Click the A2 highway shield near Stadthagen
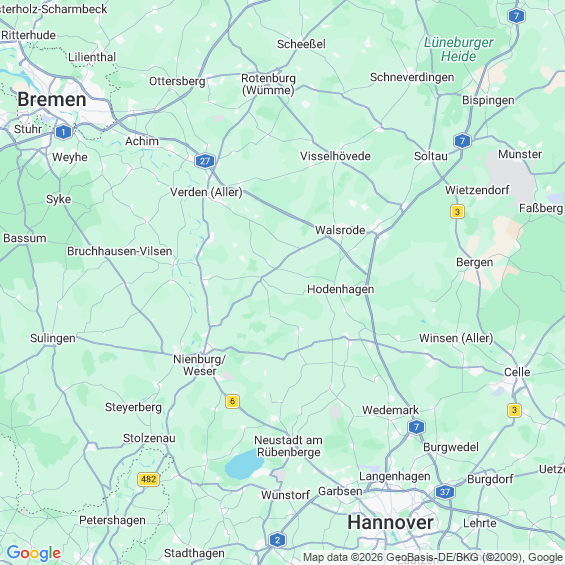The image size is (565, 565). (x=277, y=540)
